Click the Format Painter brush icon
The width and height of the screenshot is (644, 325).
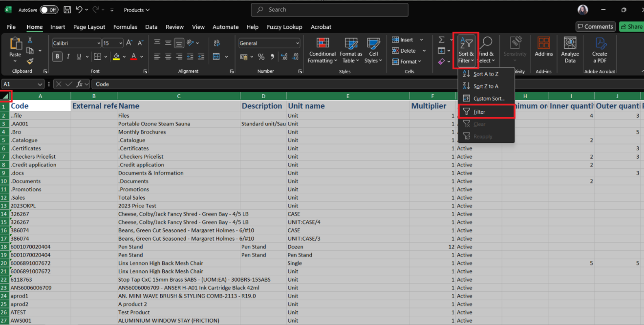(30, 61)
